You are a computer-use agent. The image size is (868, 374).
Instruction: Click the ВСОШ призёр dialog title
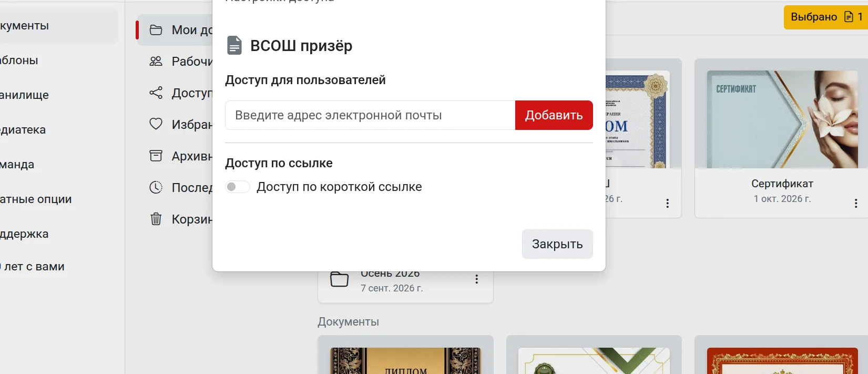pos(301,46)
